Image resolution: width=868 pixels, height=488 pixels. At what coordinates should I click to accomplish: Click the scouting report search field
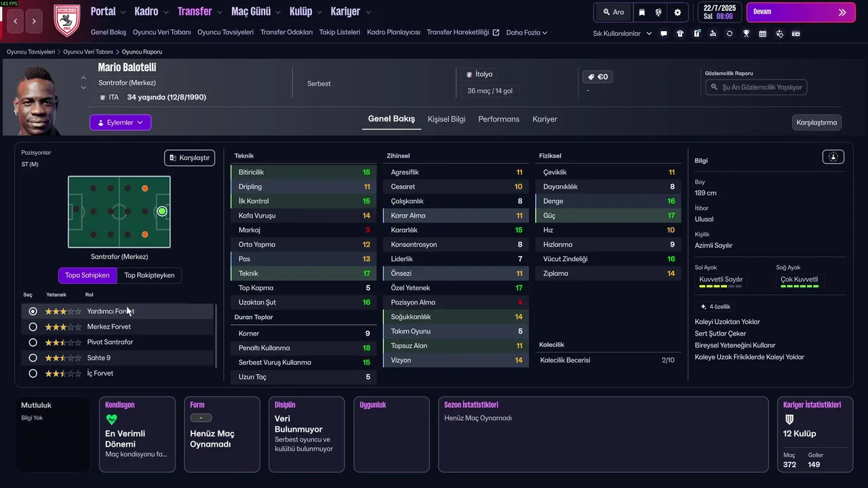tap(756, 87)
